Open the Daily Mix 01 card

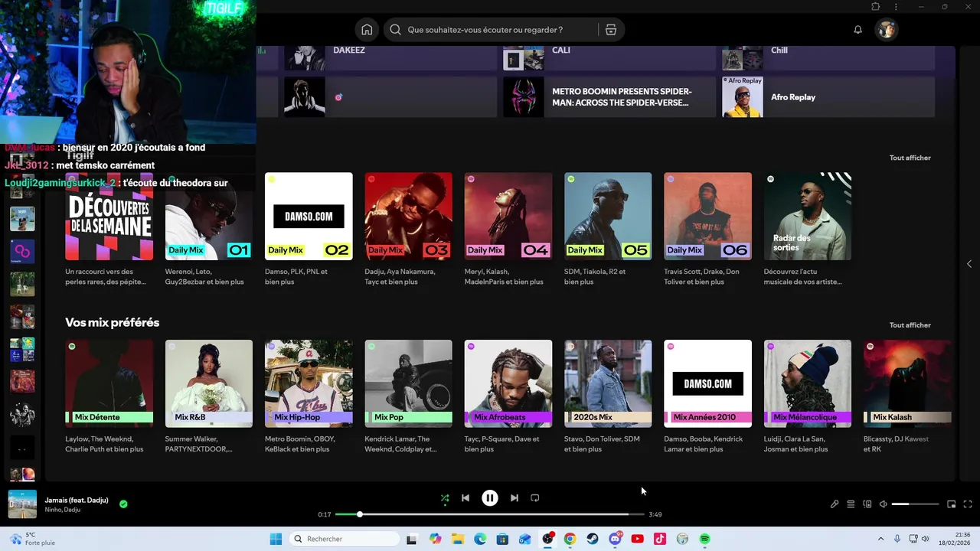coord(208,230)
